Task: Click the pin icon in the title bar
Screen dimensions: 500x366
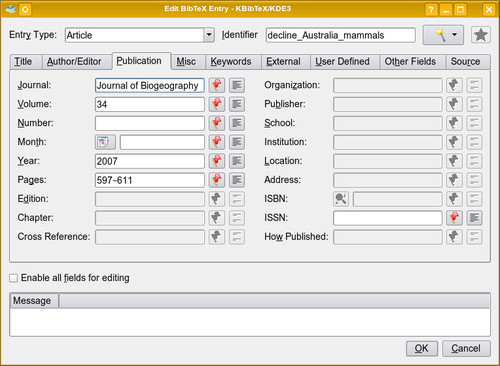Action: pos(25,9)
